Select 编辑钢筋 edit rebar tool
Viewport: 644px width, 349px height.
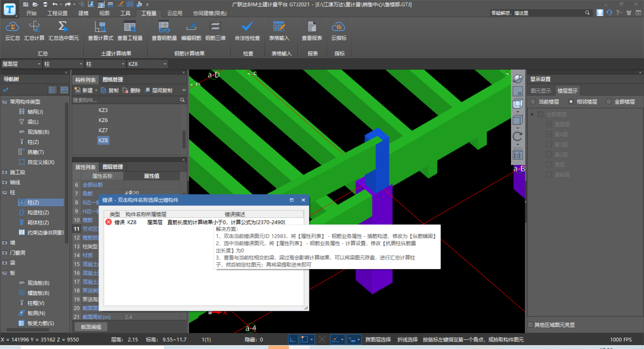click(x=191, y=31)
